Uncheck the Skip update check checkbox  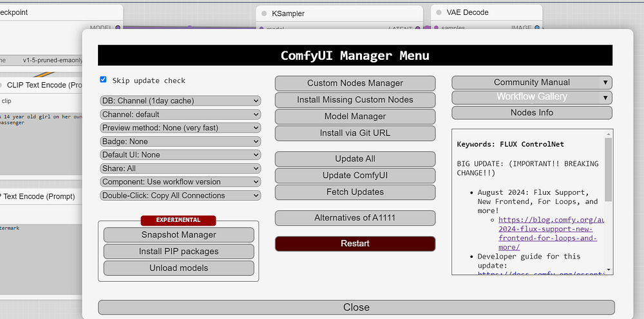(103, 80)
